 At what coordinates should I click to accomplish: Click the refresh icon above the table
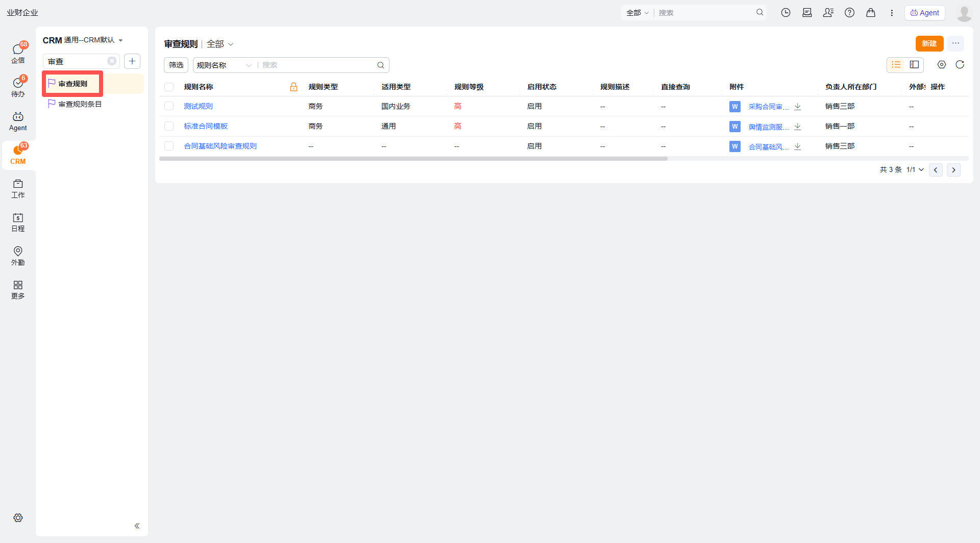click(x=960, y=64)
